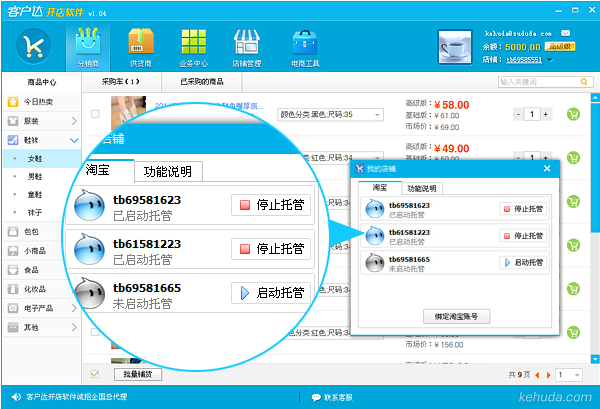Image resolution: width=600 pixels, height=409 pixels.
Task: Click the product list scrollbar down arrow
Action: point(595,359)
